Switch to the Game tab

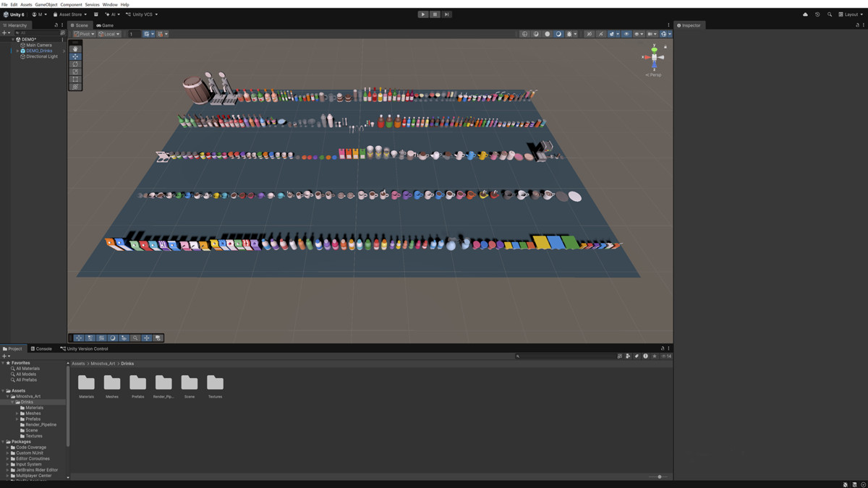pos(105,25)
